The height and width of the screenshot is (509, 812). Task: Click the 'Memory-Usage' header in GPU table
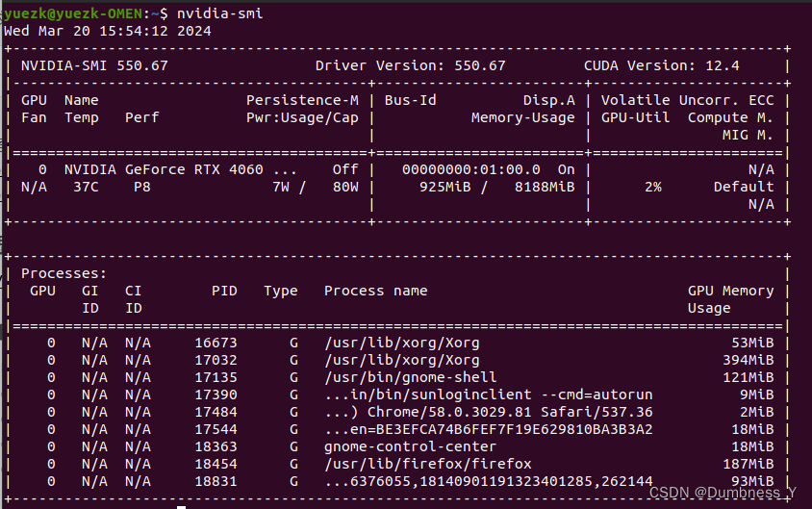coord(523,118)
